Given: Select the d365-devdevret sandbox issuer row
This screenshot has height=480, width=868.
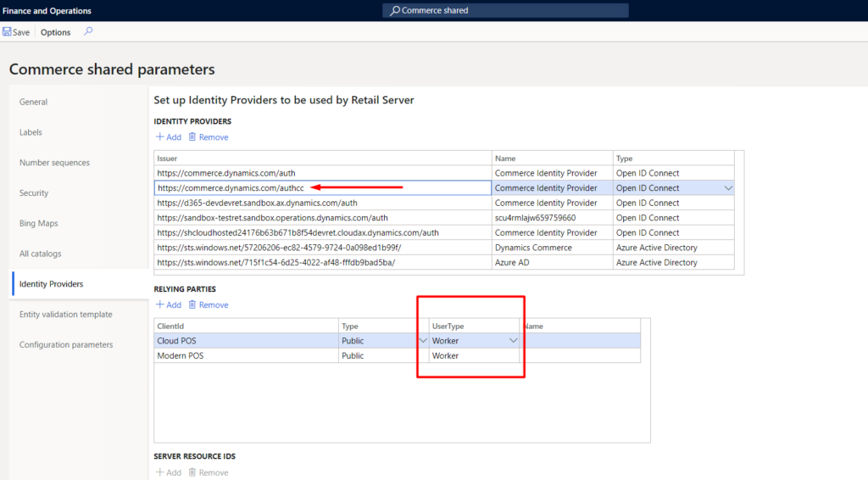Looking at the screenshot, I should (323, 204).
